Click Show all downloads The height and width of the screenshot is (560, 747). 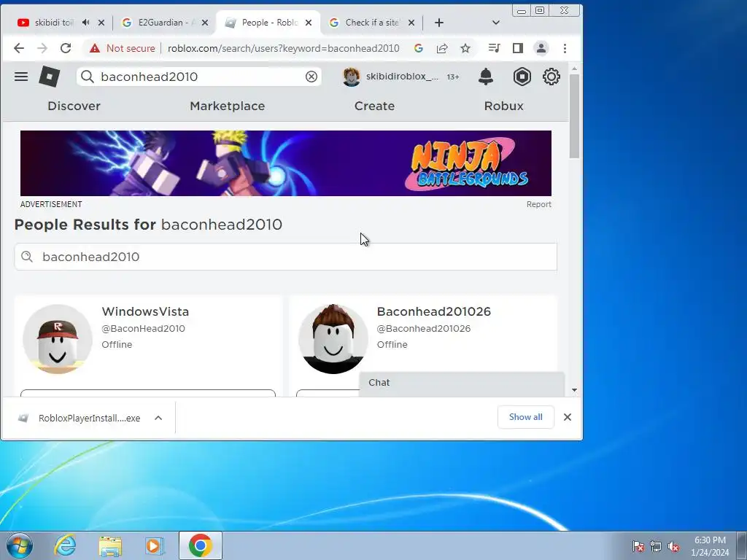click(x=525, y=417)
